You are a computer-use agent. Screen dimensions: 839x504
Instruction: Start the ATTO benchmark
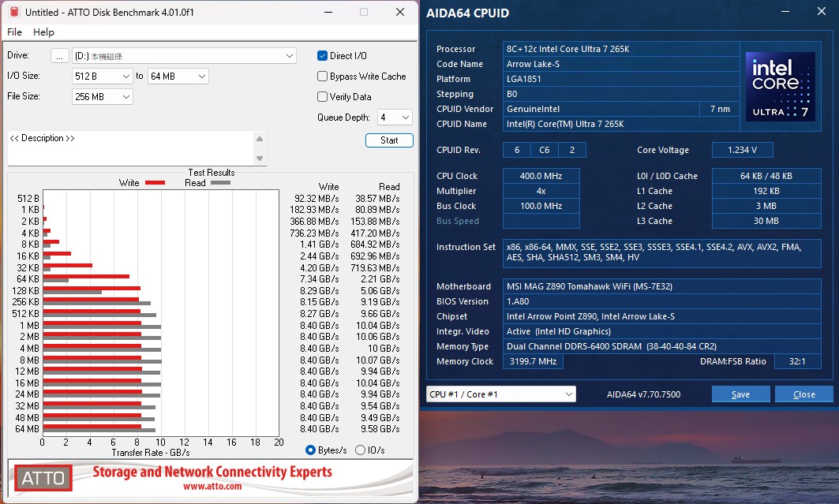[389, 140]
